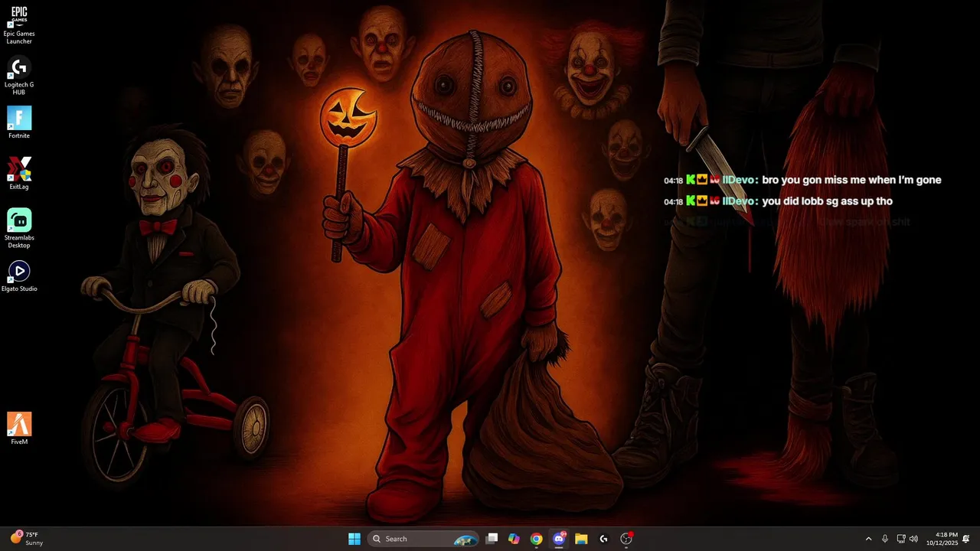
Task: Select the FiveM desktop shortcut
Action: 19,429
